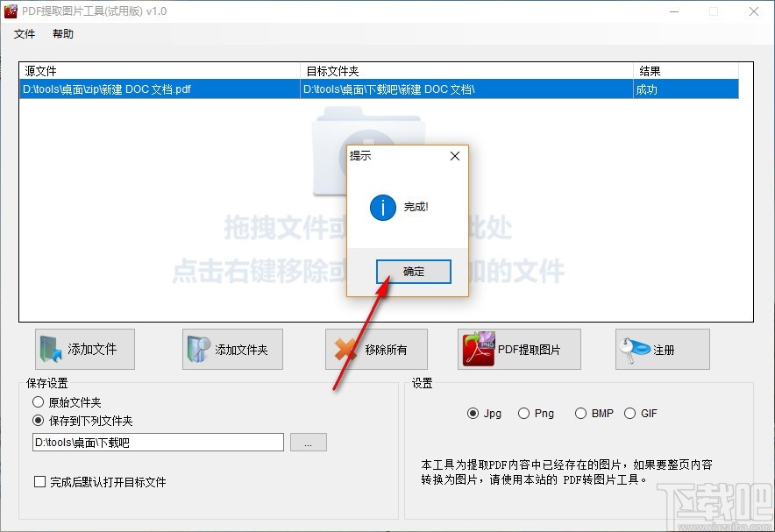This screenshot has width=775, height=532.
Task: Close the 提示 completion dialog
Action: [x=454, y=156]
